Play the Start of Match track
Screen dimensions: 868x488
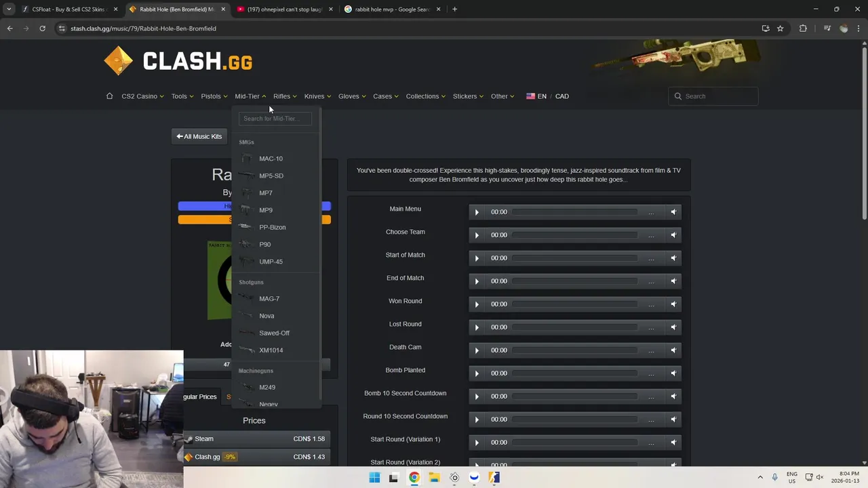[477, 258]
